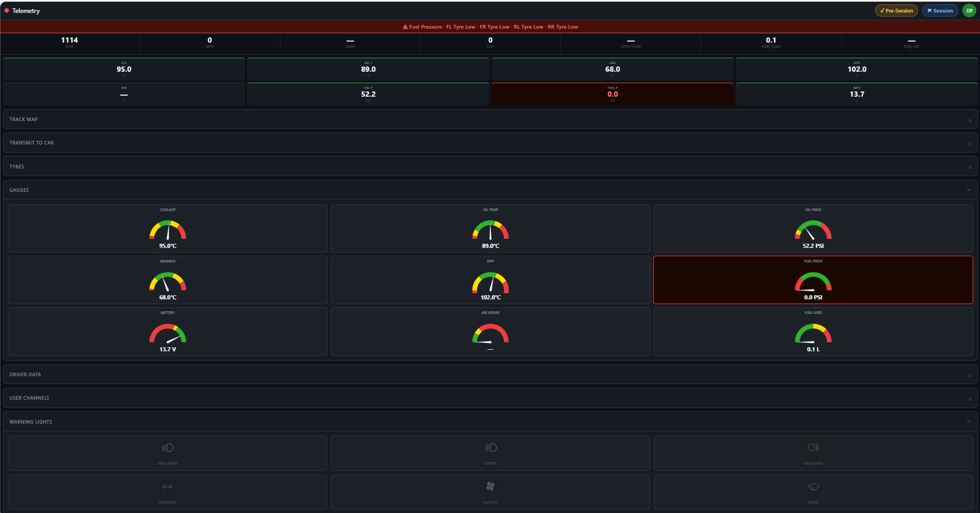Click the 0.1 L gauge value

[x=813, y=349]
